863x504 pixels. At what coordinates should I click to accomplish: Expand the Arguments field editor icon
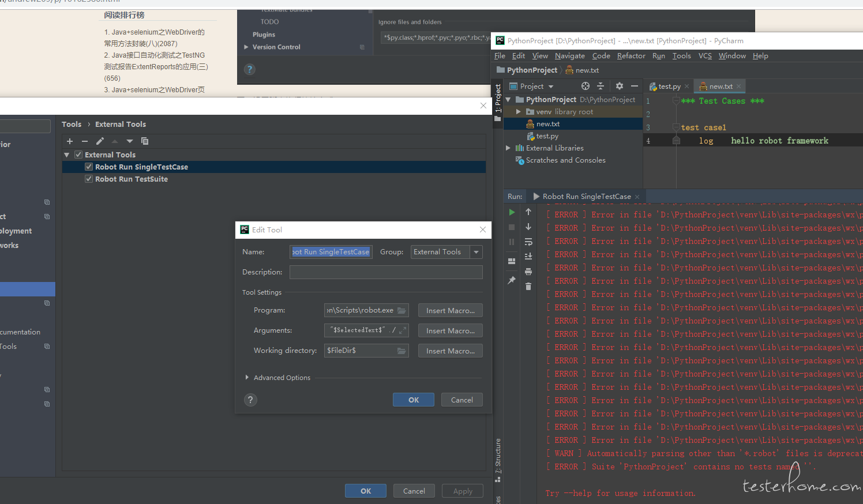click(x=402, y=330)
